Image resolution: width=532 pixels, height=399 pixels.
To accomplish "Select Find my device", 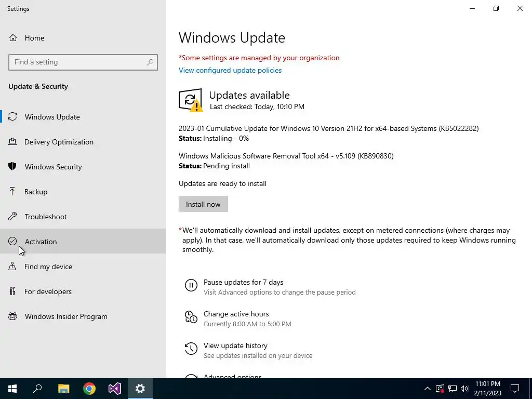I will [x=83, y=267].
